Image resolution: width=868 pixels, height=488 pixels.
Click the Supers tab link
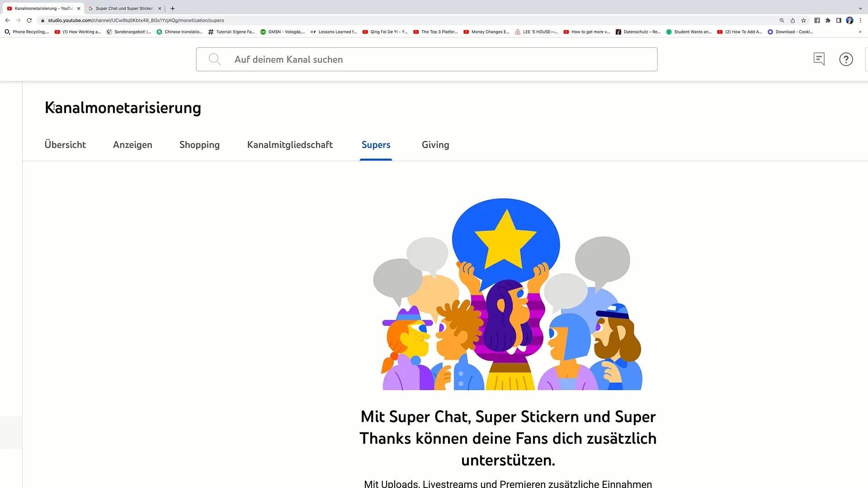point(376,144)
